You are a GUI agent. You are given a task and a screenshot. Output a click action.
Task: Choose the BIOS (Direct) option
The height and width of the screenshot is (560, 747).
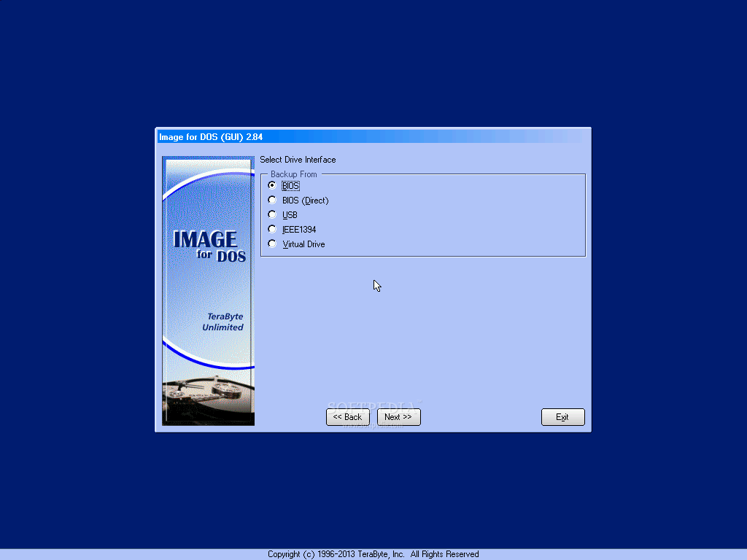[x=272, y=200]
